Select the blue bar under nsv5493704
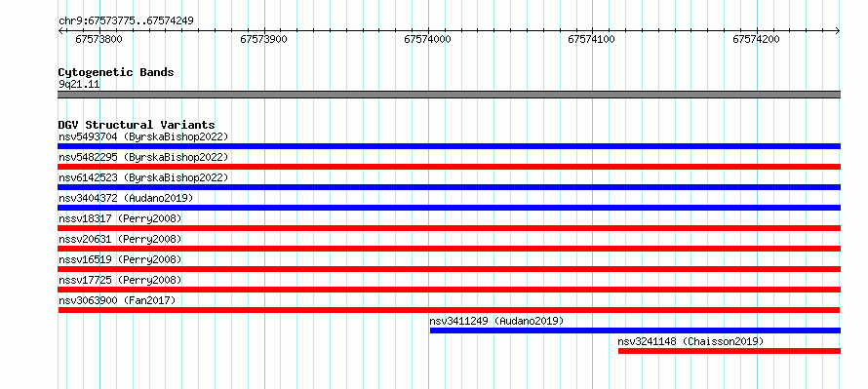The image size is (868, 389). tap(449, 146)
